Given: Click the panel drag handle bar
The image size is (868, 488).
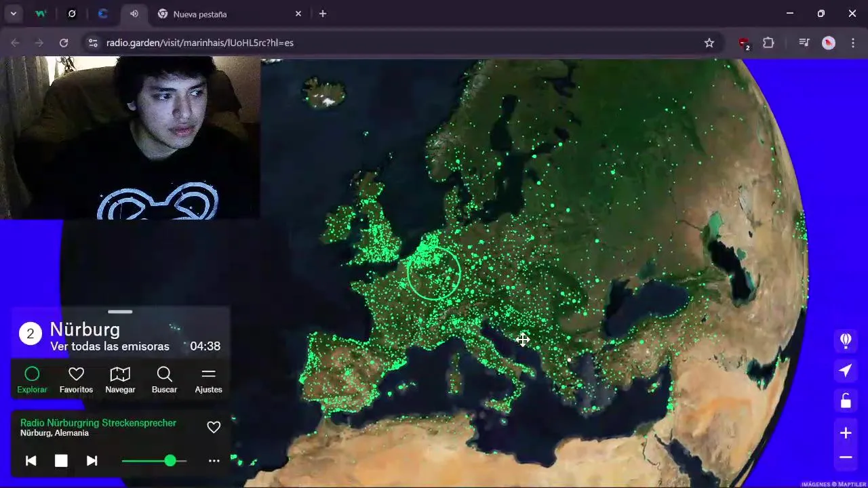Looking at the screenshot, I should click(x=120, y=312).
